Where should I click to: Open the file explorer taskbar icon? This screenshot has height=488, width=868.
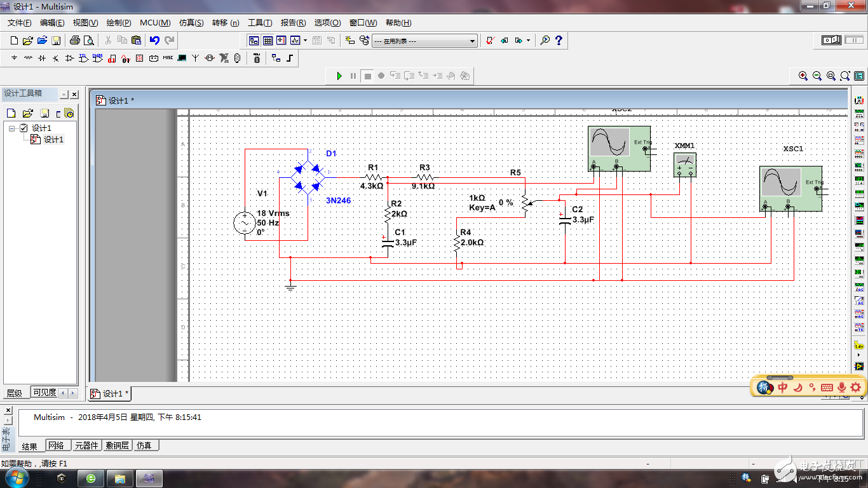[x=120, y=478]
